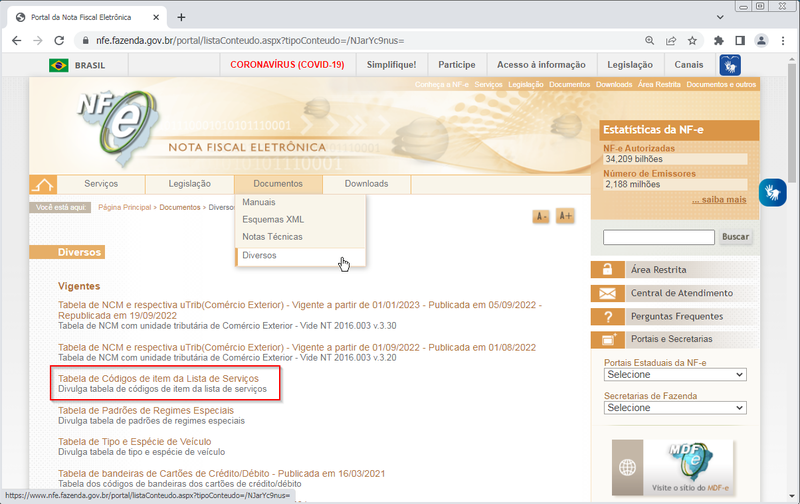Open Área Restrita sidebar button
The width and height of the screenshot is (800, 504).
click(x=675, y=270)
